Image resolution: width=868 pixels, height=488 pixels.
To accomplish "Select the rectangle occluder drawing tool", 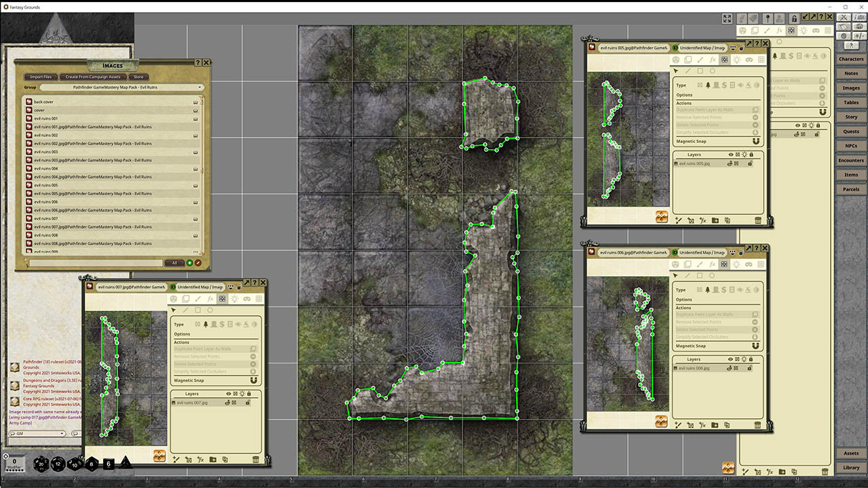I will point(698,71).
